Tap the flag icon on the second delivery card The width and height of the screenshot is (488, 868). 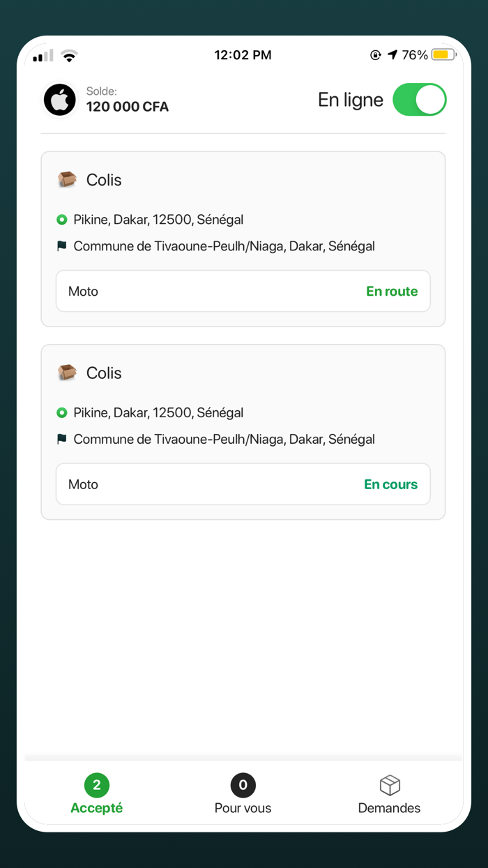pos(63,439)
